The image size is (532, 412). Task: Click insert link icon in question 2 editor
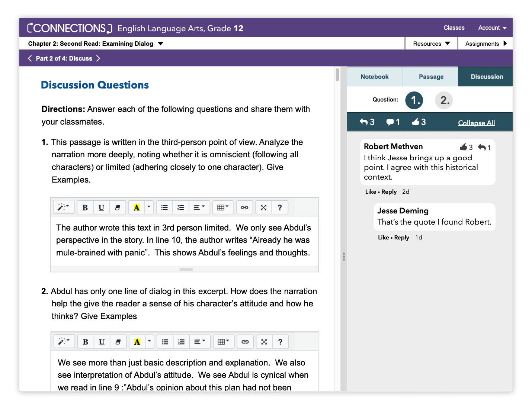tap(245, 341)
